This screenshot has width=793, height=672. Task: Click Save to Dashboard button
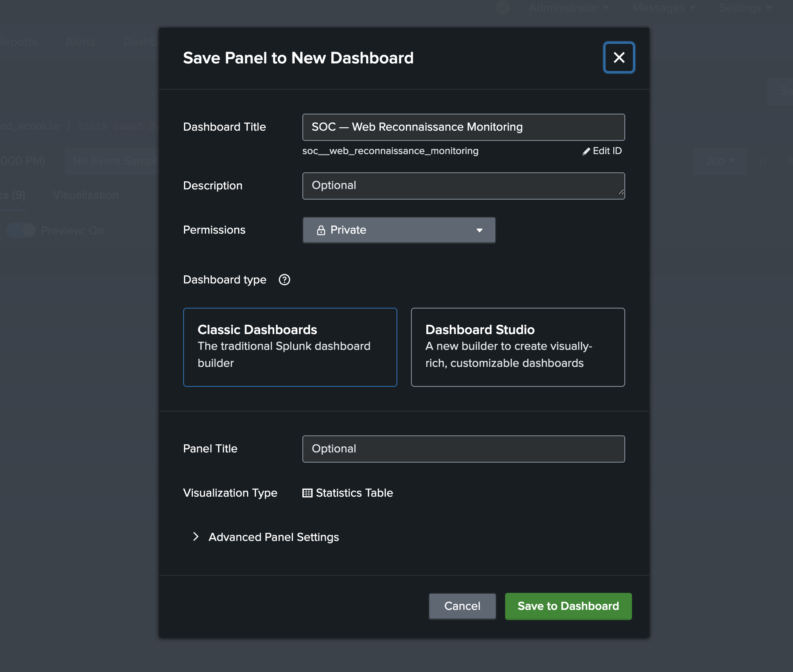click(568, 606)
